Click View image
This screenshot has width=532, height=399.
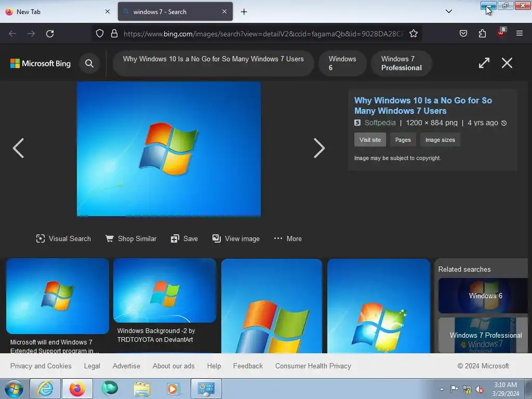click(236, 238)
